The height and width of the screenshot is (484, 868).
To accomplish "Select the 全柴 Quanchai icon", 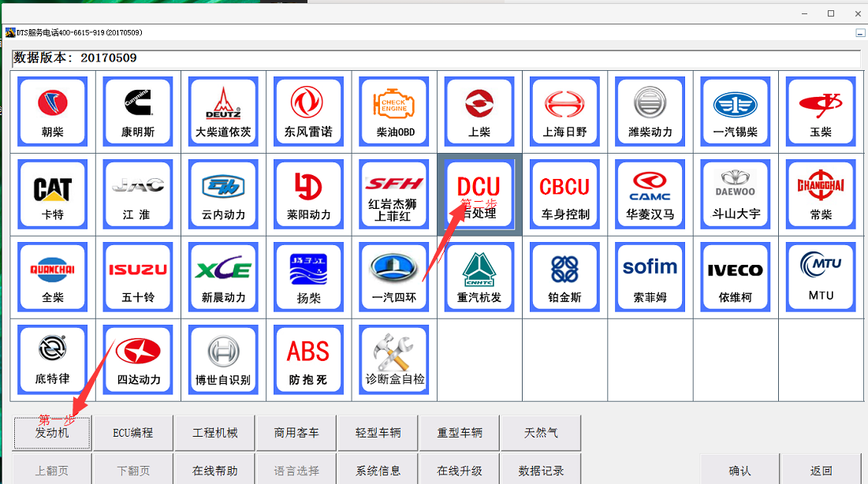I will 53,277.
